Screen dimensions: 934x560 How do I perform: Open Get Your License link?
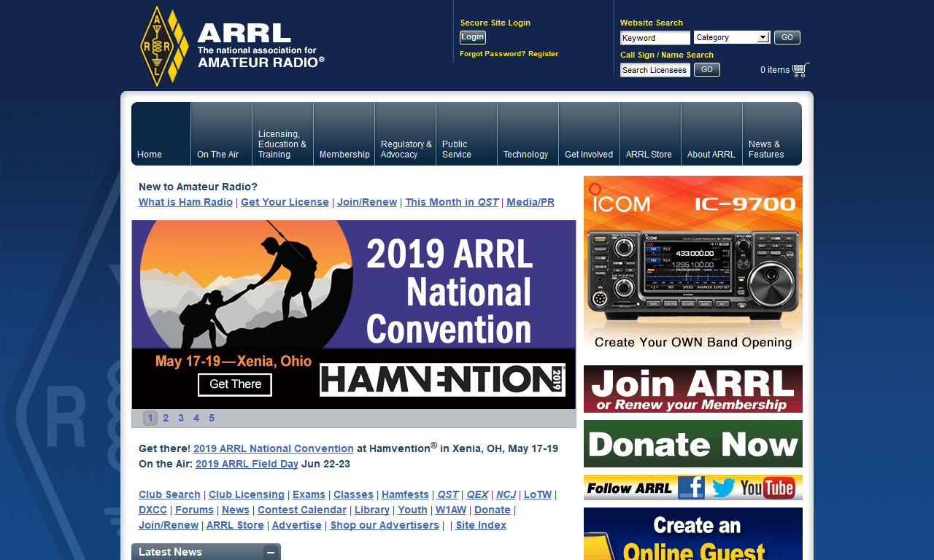click(285, 202)
